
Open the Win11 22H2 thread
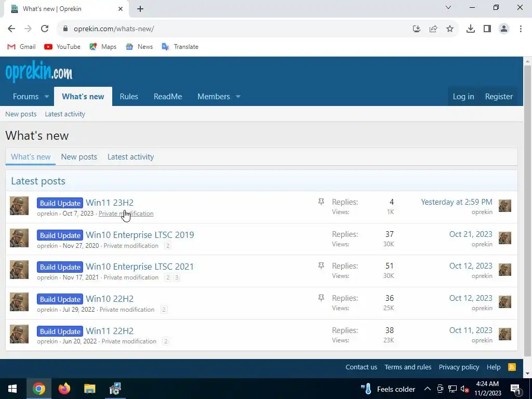click(110, 331)
